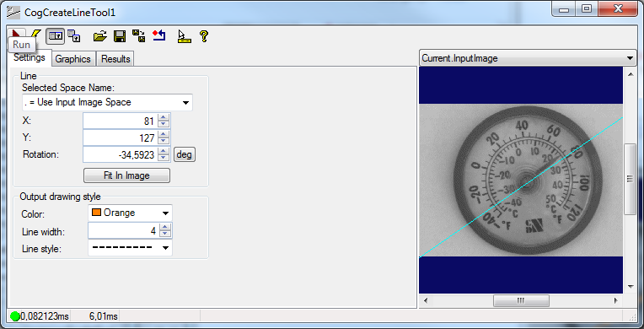Screen dimensions: 644x329
Task: Decrease Line width with down spinner
Action: [x=165, y=235]
